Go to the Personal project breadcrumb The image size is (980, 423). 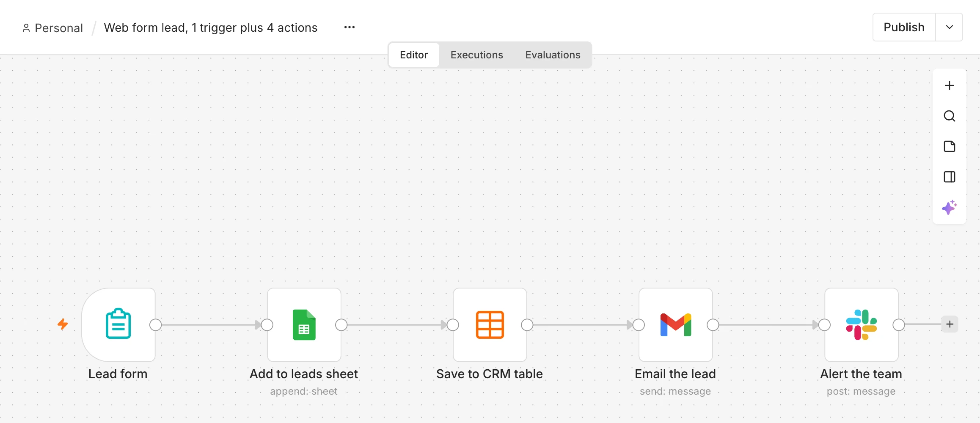(59, 28)
